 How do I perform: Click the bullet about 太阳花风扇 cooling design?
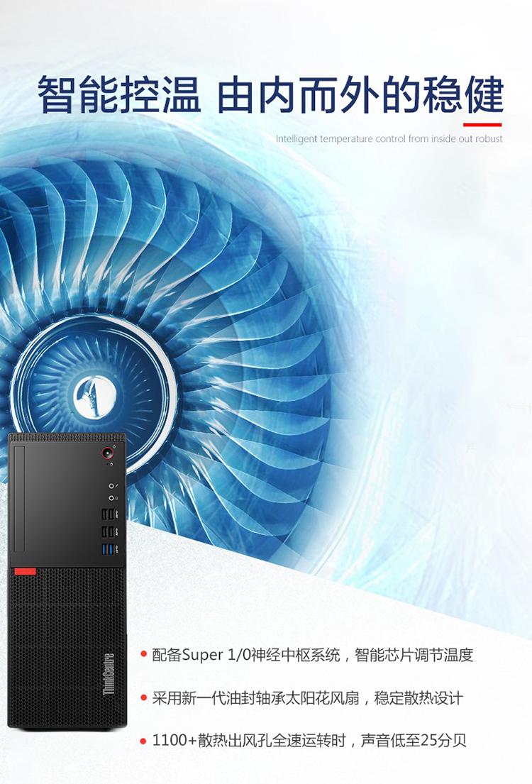(308, 697)
